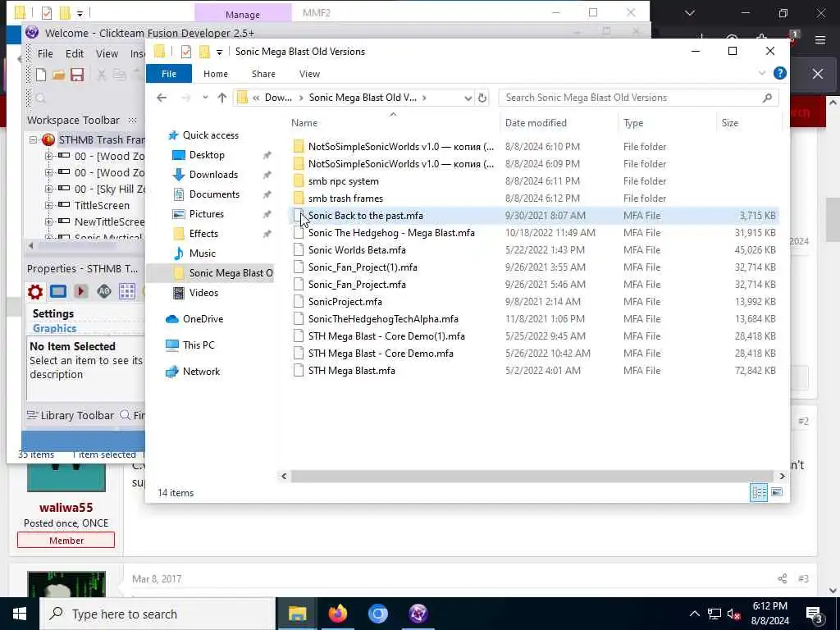
Task: Select Downloads in Quick access pane
Action: [212, 175]
